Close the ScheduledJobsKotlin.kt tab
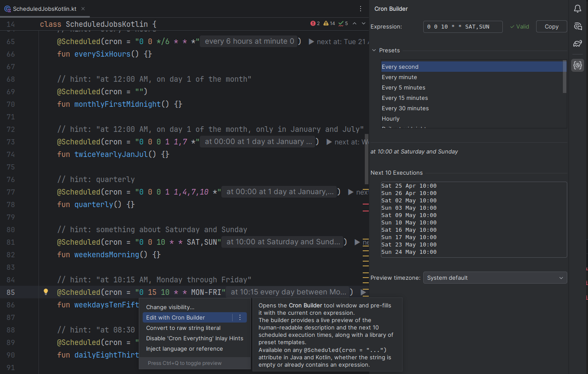The image size is (588, 374). [83, 9]
